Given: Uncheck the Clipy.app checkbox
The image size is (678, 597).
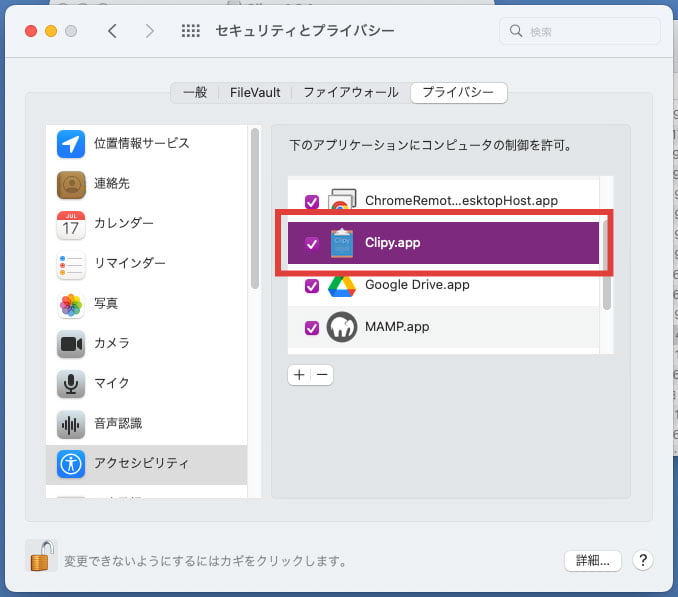Looking at the screenshot, I should (x=312, y=243).
